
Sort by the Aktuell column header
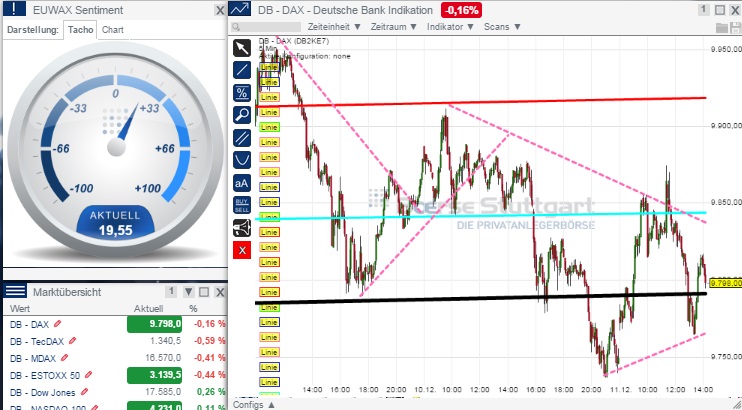pyautogui.click(x=149, y=309)
